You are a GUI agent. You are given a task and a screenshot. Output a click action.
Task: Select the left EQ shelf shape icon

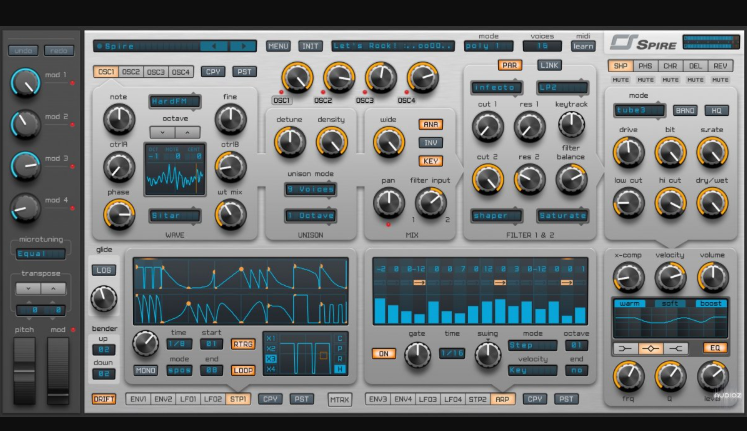point(627,347)
